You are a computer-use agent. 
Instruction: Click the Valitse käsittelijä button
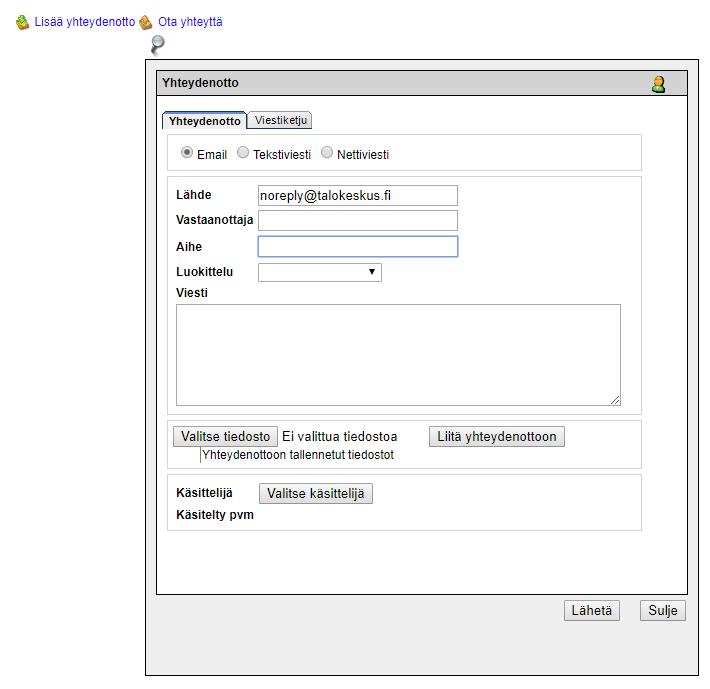pyautogui.click(x=316, y=493)
